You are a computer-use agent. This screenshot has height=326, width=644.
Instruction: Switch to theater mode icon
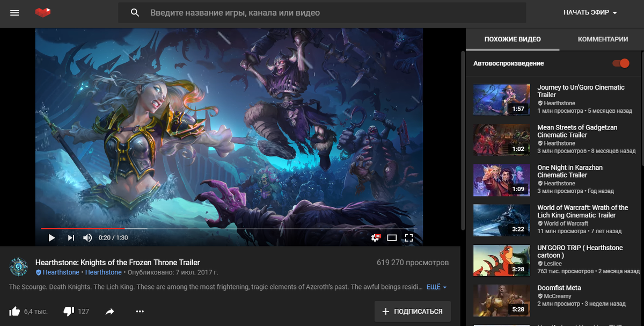coord(392,237)
